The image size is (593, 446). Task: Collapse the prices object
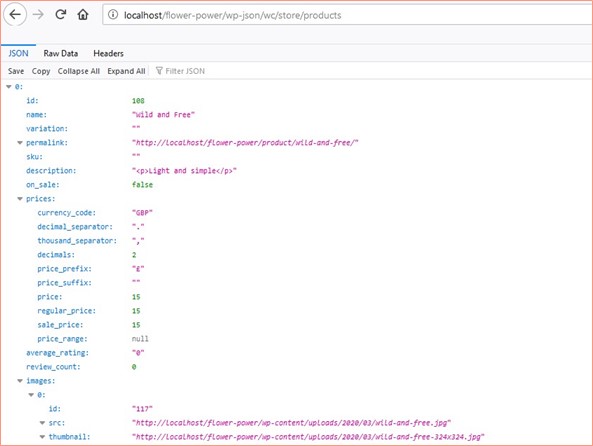tap(20, 199)
